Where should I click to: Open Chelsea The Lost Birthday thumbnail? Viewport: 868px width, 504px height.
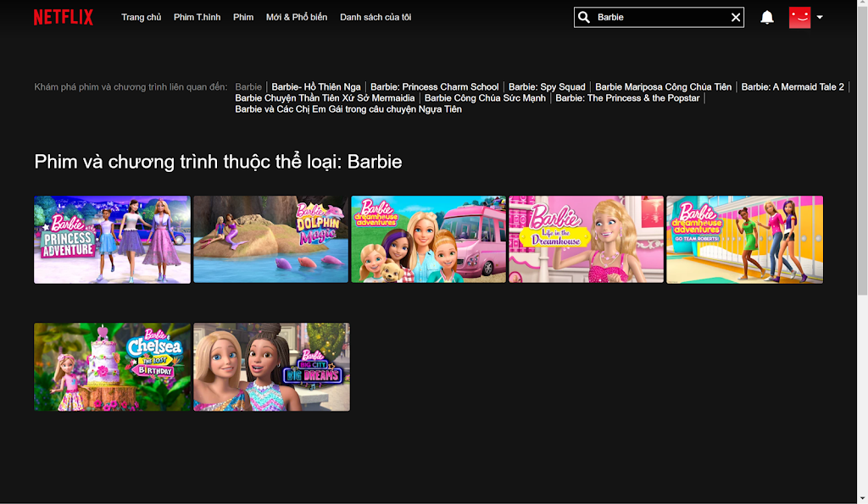112,367
